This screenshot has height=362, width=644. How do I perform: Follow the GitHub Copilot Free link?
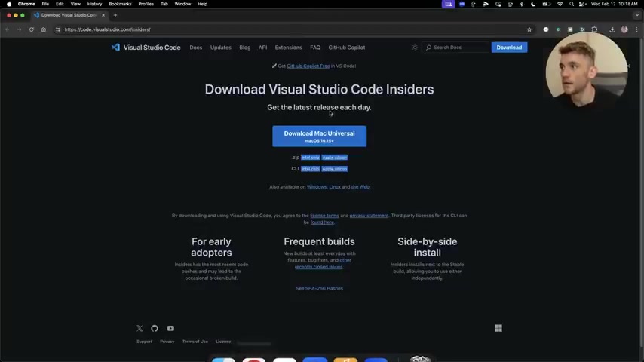tap(308, 66)
